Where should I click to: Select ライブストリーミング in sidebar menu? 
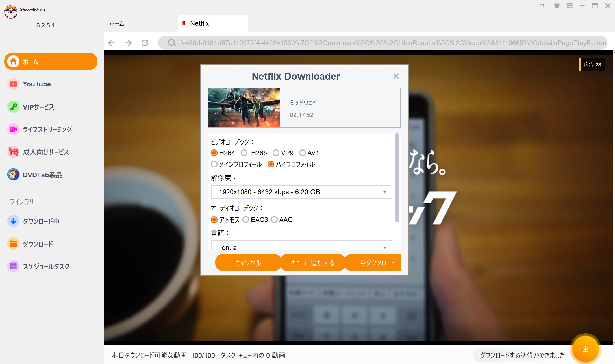(47, 130)
